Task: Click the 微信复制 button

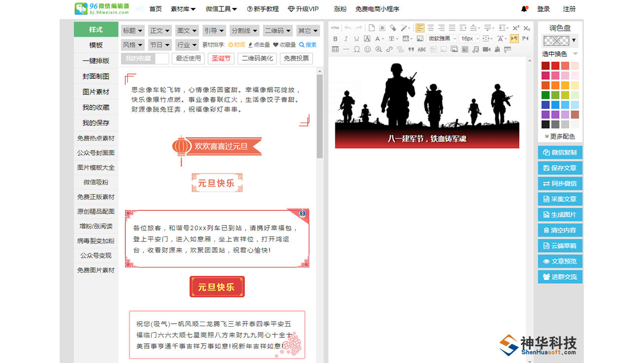Action: tap(560, 153)
